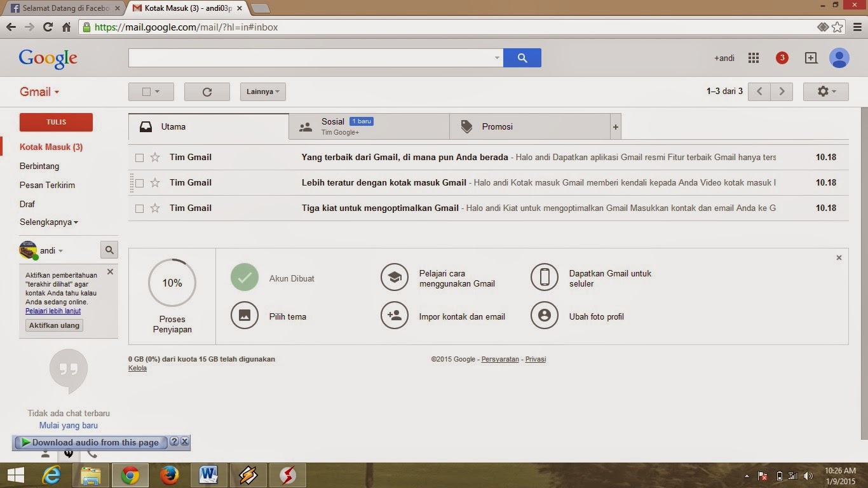Screen dimensions: 868x488
Task: Open Berbintang folder
Action: coord(39,166)
